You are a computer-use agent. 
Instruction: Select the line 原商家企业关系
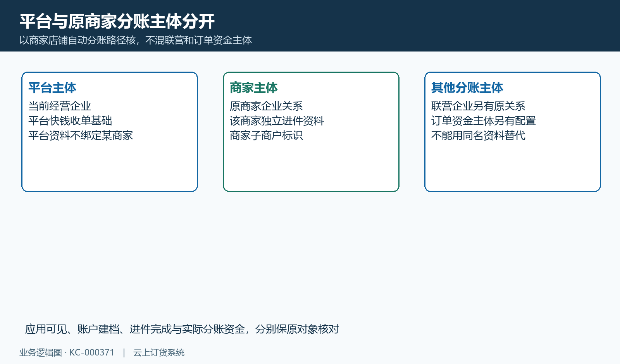click(x=266, y=106)
